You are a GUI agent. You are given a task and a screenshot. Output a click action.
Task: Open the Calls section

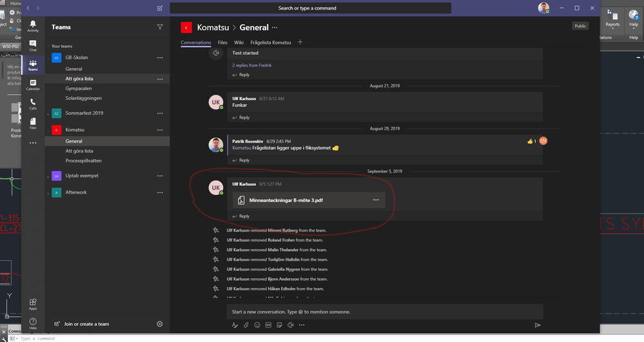[33, 104]
